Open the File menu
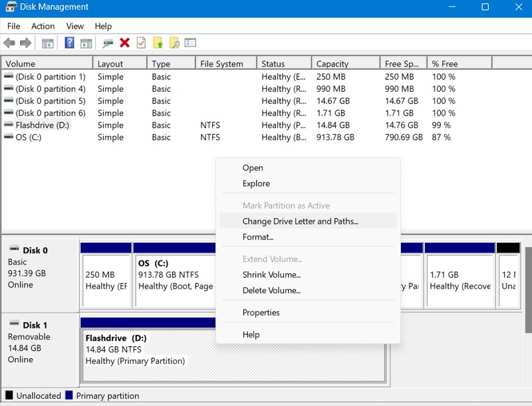This screenshot has height=406, width=532. click(x=13, y=26)
